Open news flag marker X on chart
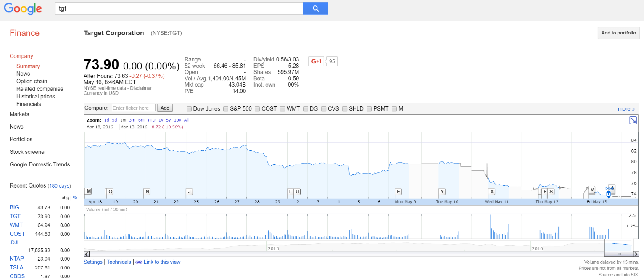This screenshot has height=280, width=644. coord(492,192)
